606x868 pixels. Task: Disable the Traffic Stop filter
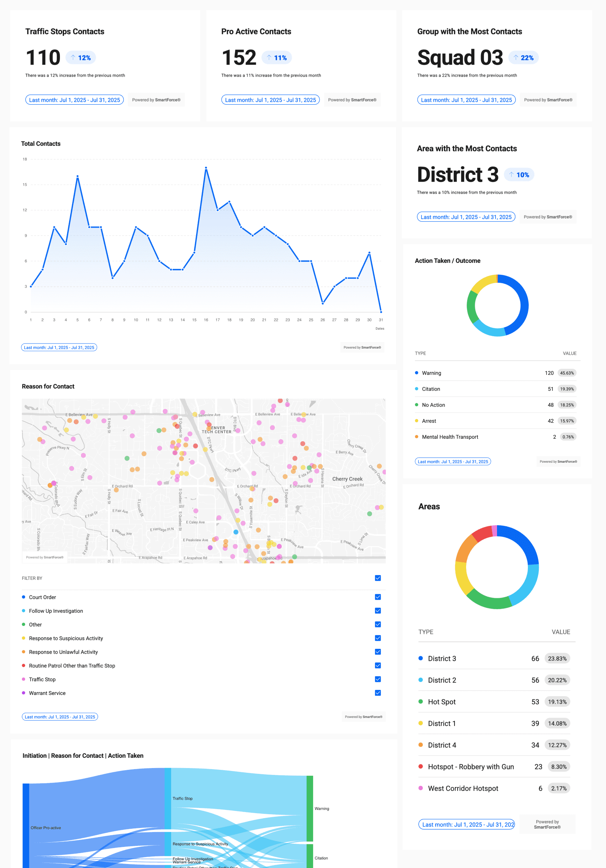click(x=377, y=679)
